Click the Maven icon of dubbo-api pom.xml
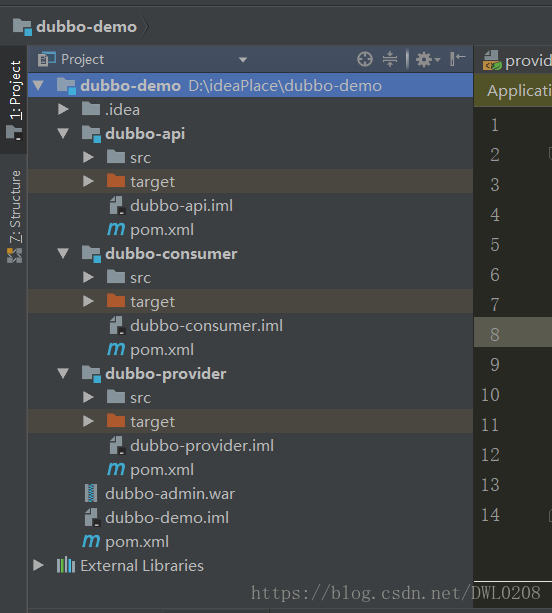 pyautogui.click(x=116, y=229)
